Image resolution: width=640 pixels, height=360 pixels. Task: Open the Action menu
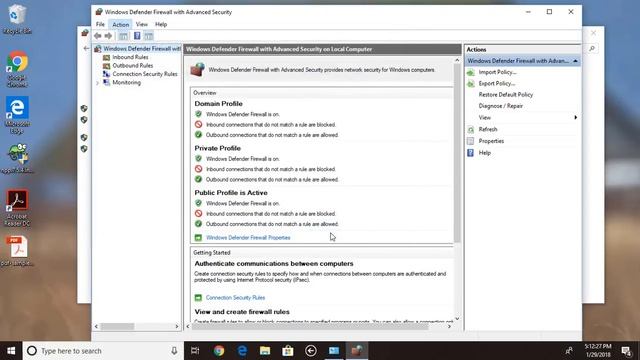click(x=120, y=24)
